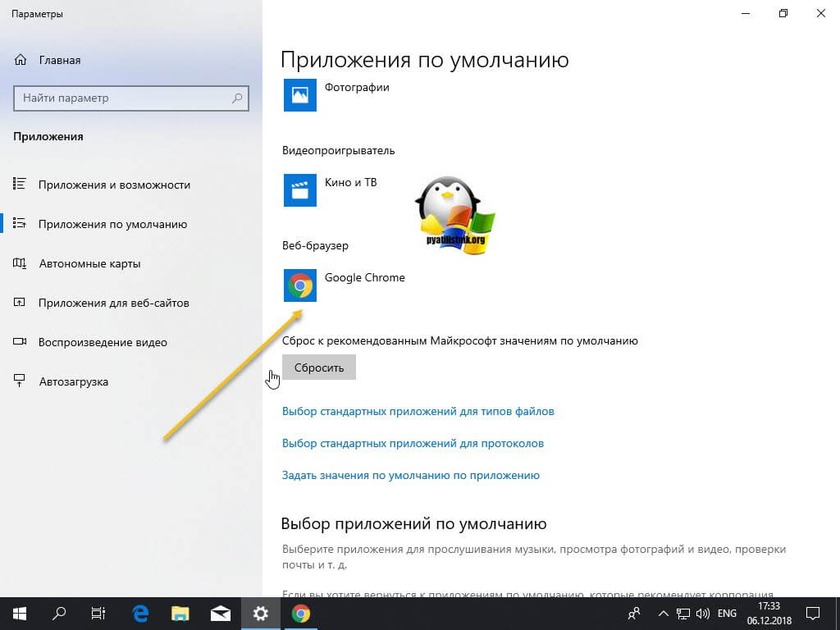Viewport: 840px width, 630px height.
Task: Click the Веб-браузер section heading
Action: tap(315, 245)
